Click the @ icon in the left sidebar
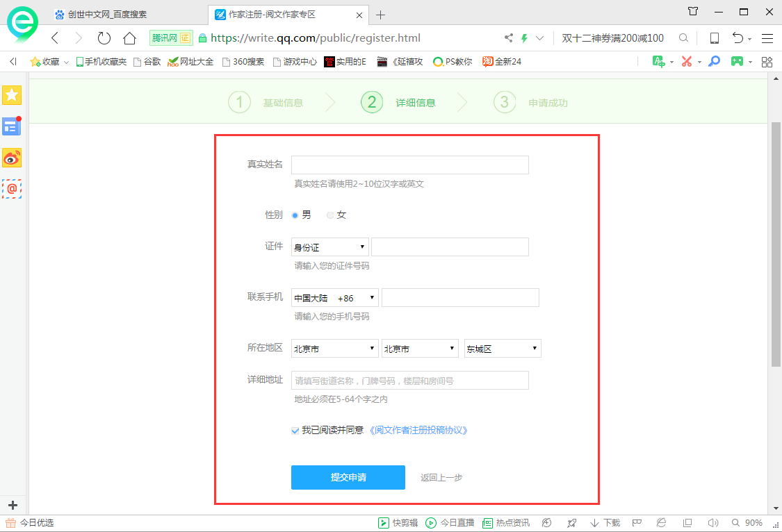This screenshot has width=782, height=532. click(x=12, y=189)
